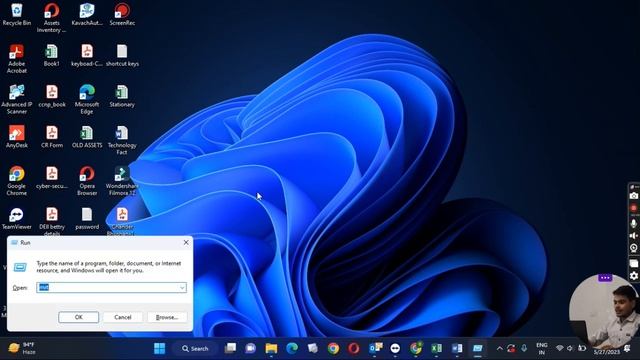Click Browse... in the Run dialog
The height and width of the screenshot is (360, 640).
(167, 317)
